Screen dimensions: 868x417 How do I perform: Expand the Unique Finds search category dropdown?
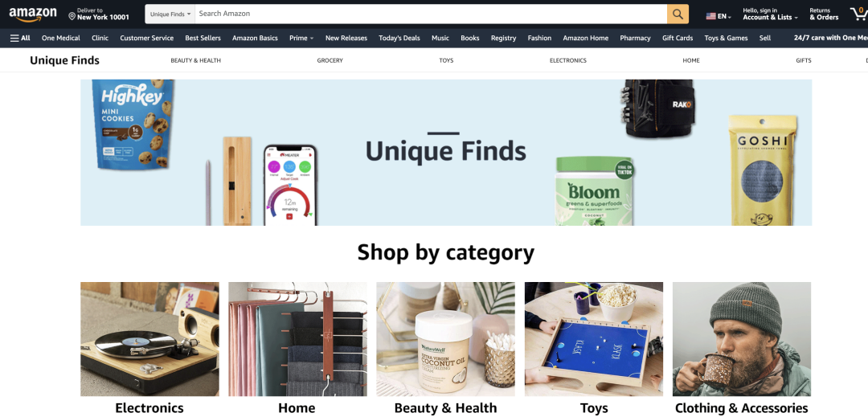coord(170,14)
